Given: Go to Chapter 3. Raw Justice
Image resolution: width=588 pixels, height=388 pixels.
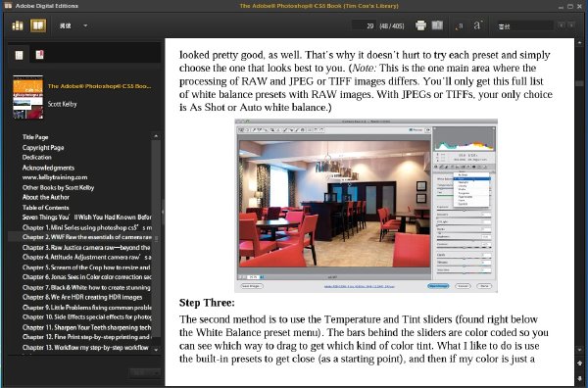Looking at the screenshot, I should 86,248.
